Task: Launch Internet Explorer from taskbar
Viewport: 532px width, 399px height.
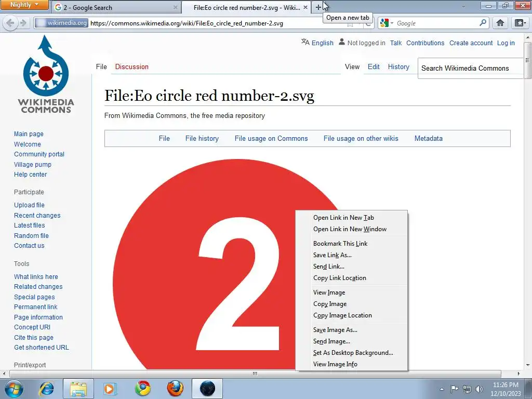Action: click(x=46, y=389)
